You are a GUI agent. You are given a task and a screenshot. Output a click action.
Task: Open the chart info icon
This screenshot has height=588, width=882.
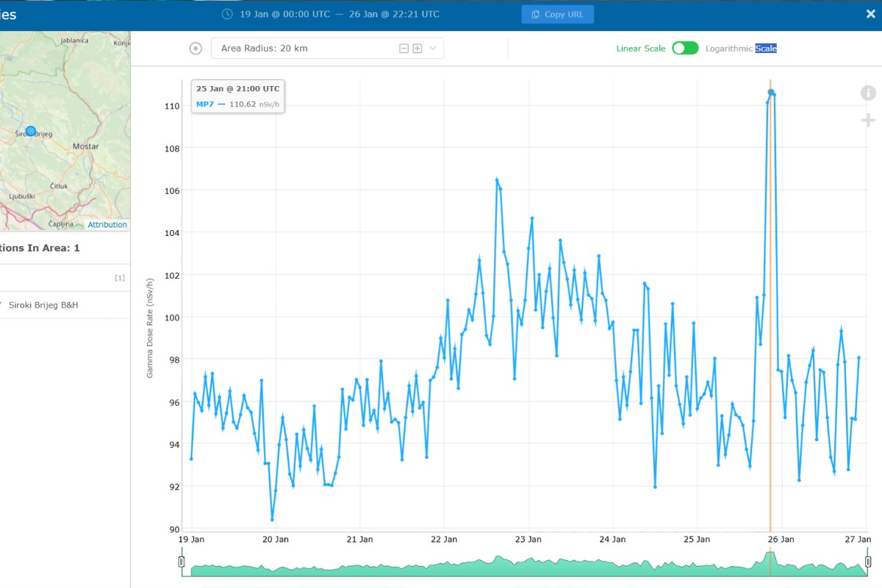(x=868, y=93)
